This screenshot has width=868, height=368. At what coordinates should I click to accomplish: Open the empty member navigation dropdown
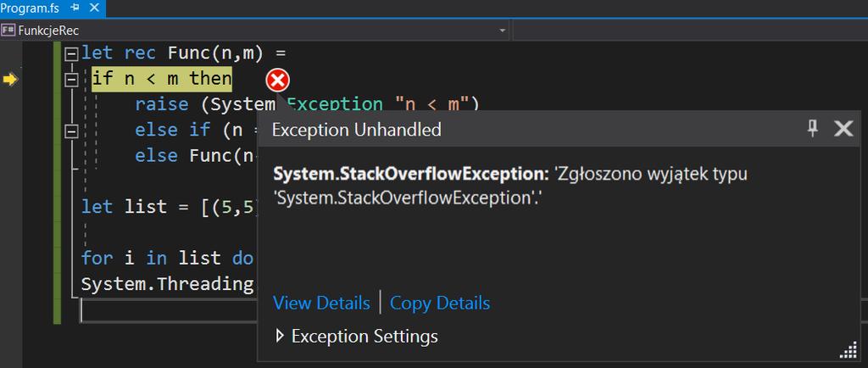[x=690, y=31]
